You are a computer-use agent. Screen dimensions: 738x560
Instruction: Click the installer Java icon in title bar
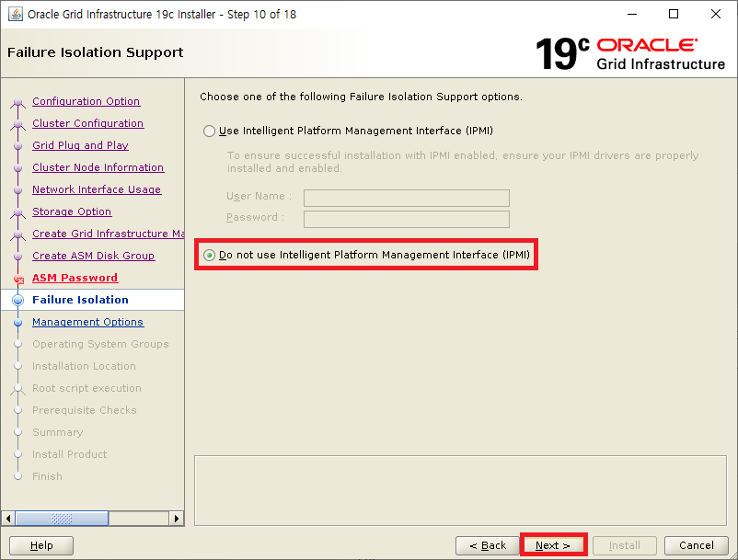pos(15,14)
